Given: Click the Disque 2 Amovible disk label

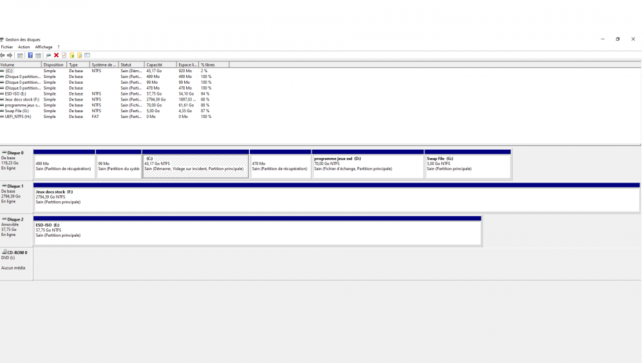Looking at the screenshot, I should [x=17, y=231].
